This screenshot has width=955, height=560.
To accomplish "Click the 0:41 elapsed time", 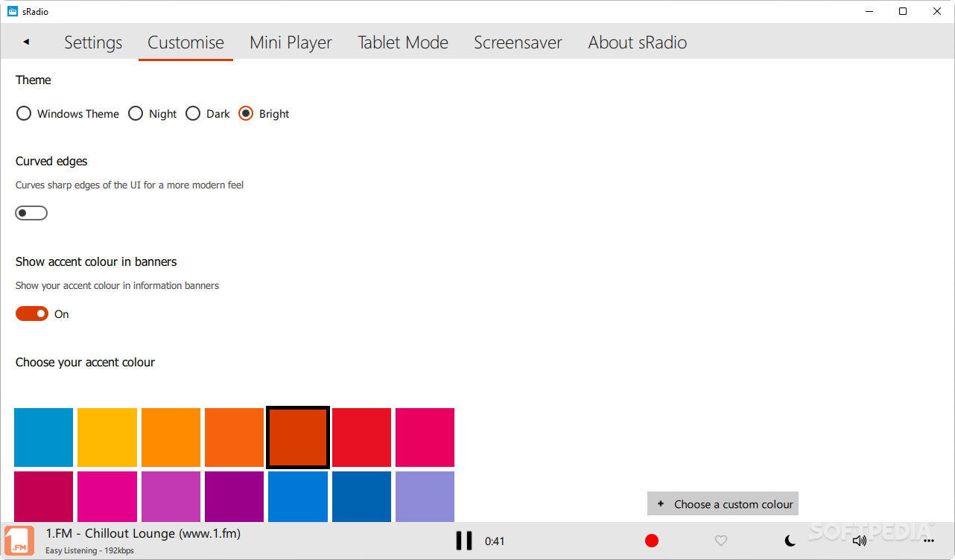I will tap(495, 541).
